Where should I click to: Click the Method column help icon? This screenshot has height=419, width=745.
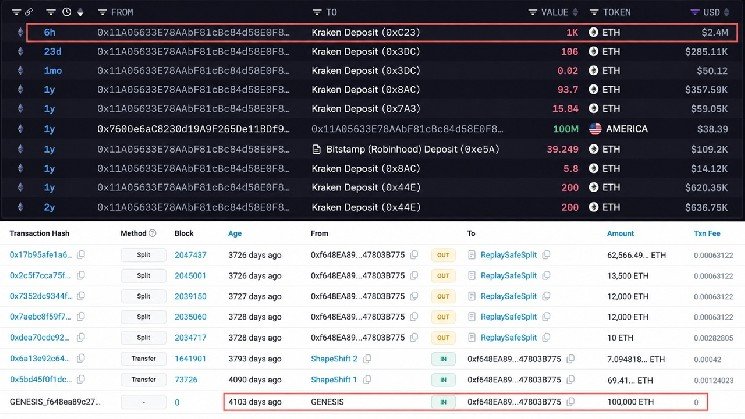[153, 233]
